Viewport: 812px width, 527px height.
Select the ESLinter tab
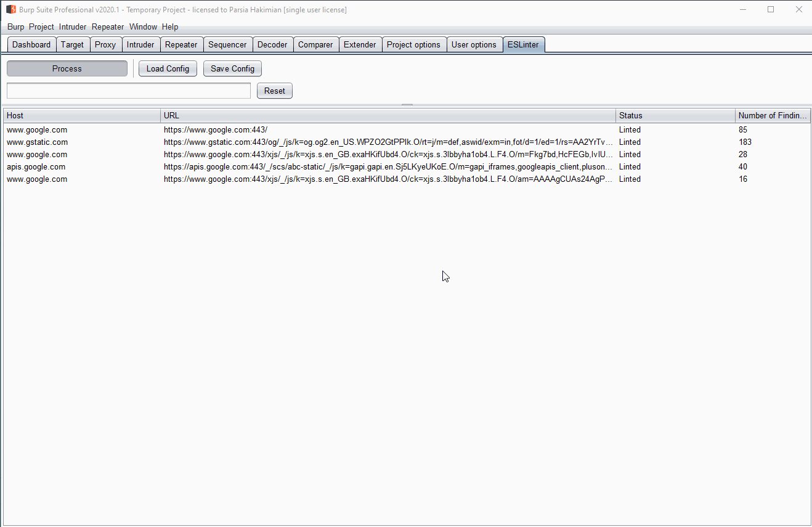click(x=523, y=44)
